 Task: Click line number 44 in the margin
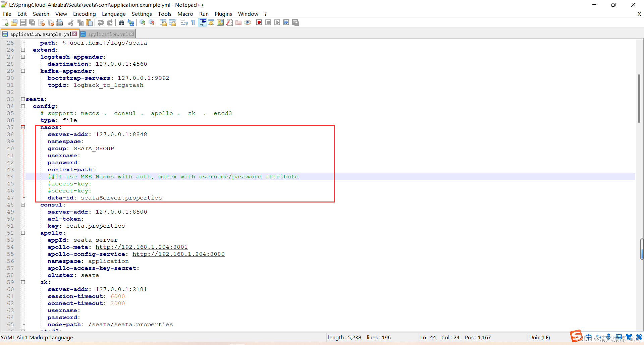click(x=10, y=177)
